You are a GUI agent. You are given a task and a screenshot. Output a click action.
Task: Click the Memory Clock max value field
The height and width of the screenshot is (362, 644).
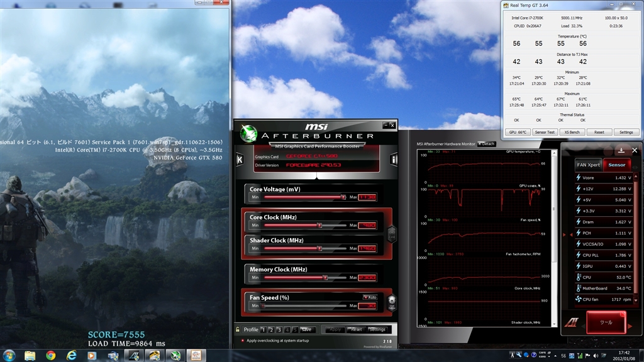tap(367, 277)
